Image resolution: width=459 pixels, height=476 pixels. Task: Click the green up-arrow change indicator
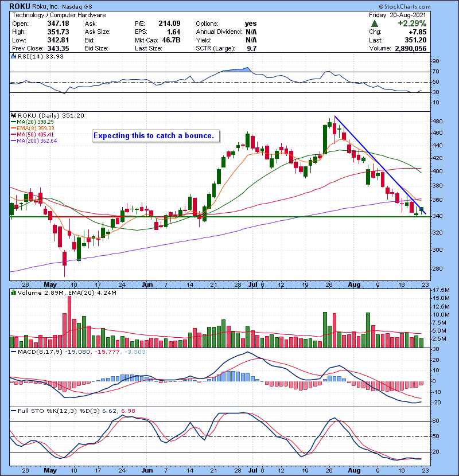pos(375,24)
